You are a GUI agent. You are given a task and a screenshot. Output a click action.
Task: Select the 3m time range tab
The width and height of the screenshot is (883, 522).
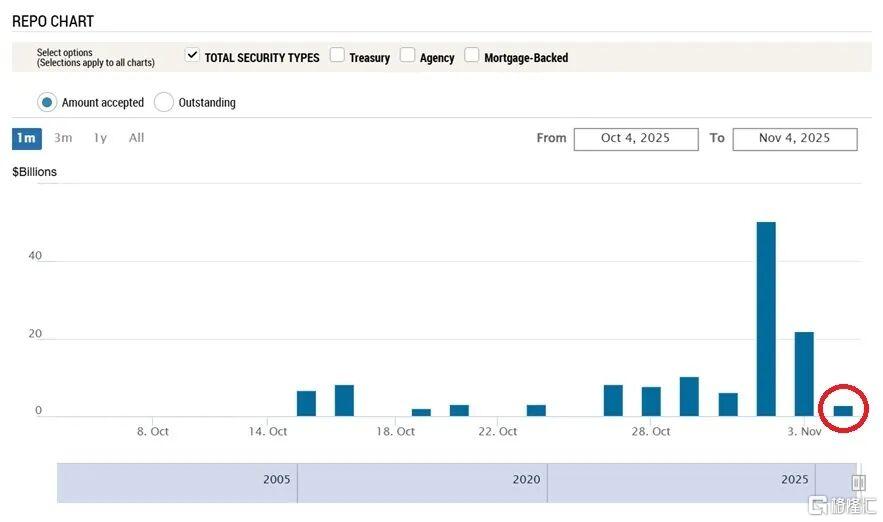tap(63, 138)
